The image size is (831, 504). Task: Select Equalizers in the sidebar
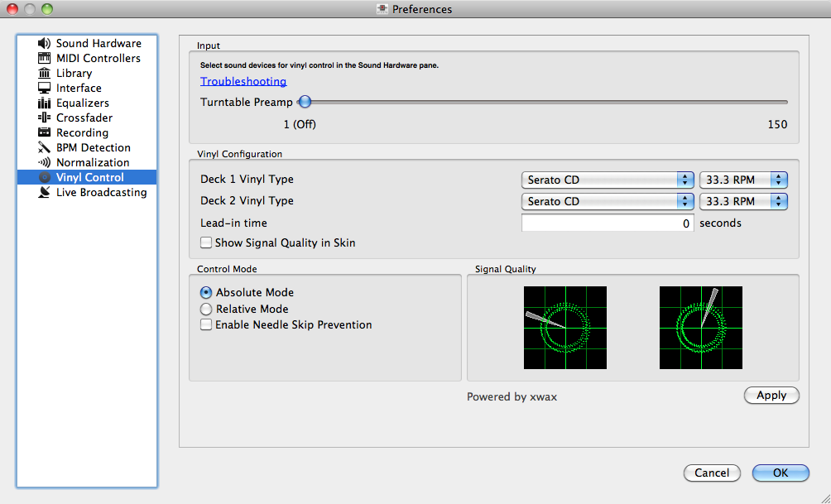pyautogui.click(x=87, y=103)
